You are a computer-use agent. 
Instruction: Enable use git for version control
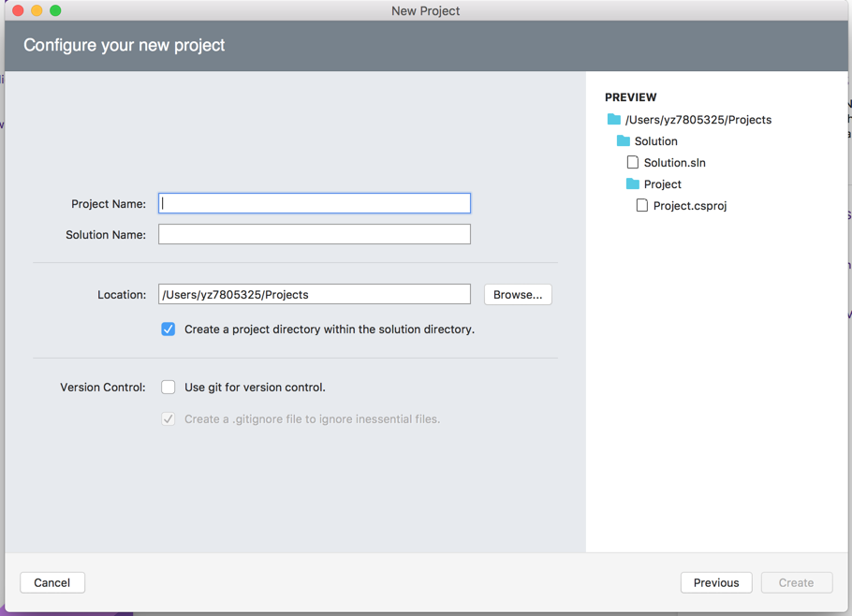click(x=168, y=388)
